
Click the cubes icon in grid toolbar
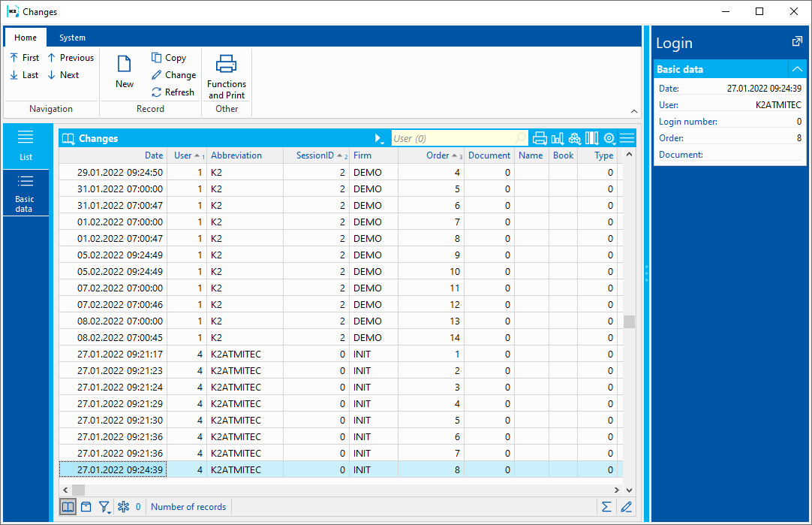575,138
